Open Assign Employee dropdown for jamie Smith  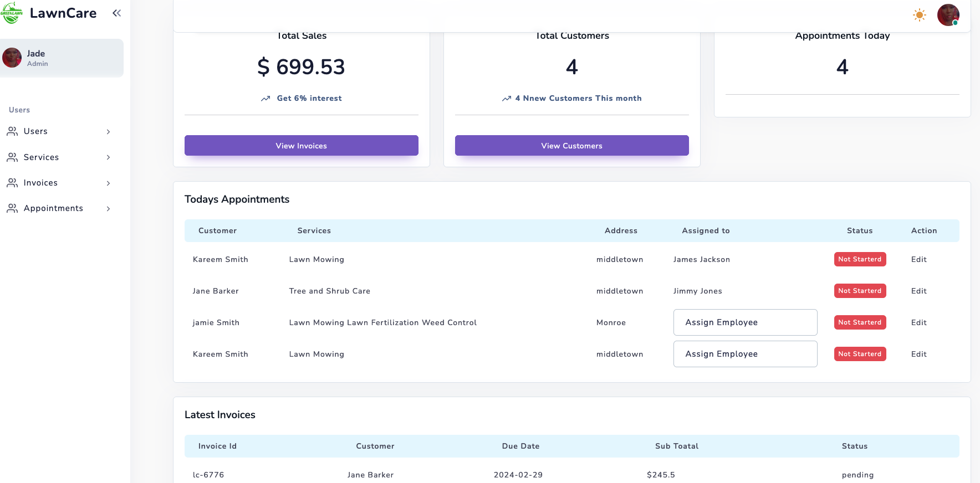click(745, 322)
